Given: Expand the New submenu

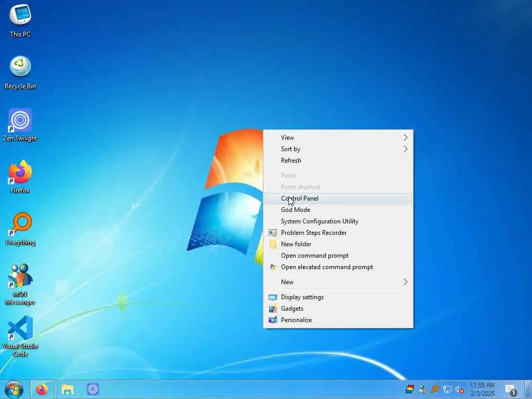Looking at the screenshot, I should click(x=338, y=282).
